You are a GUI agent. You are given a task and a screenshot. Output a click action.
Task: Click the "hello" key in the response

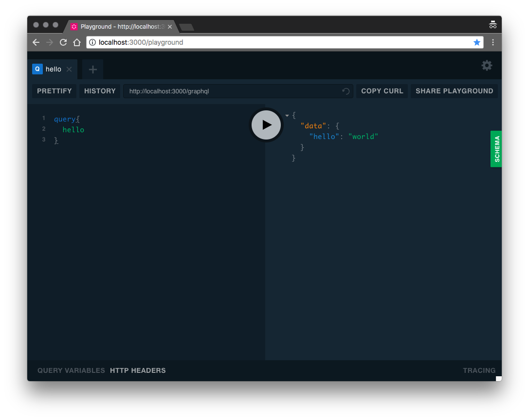(x=324, y=137)
